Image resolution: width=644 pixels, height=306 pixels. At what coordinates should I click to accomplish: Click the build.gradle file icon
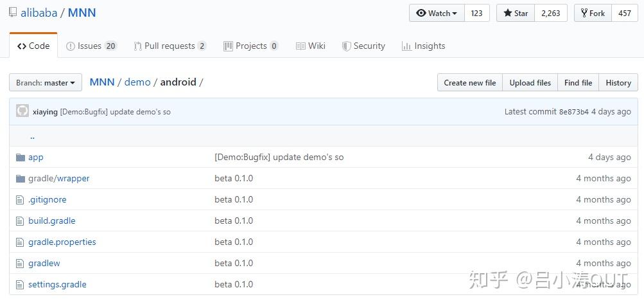pyautogui.click(x=20, y=221)
